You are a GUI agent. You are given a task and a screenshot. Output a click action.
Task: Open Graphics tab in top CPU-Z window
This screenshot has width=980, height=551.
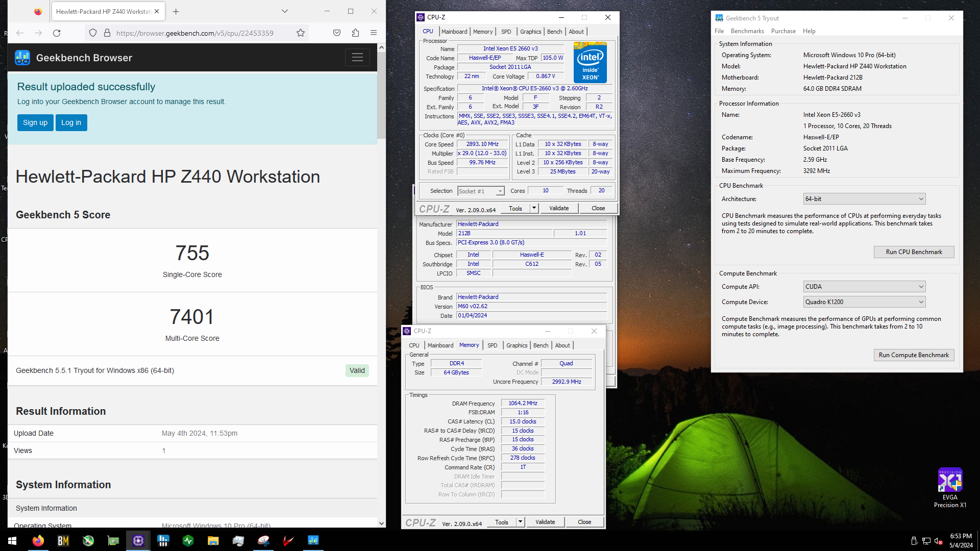530,32
